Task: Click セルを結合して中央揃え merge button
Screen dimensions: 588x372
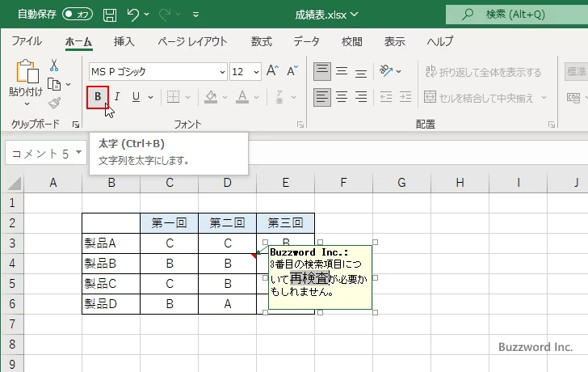Action: click(x=478, y=98)
